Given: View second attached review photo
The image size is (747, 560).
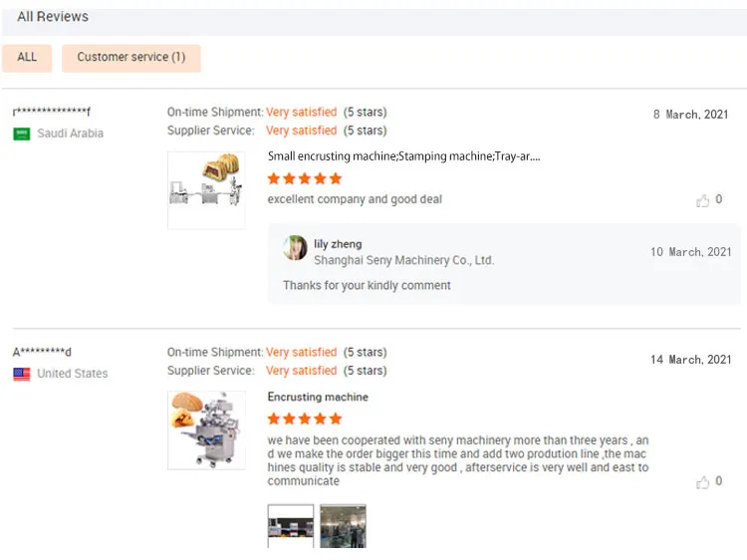Looking at the screenshot, I should click(x=343, y=525).
